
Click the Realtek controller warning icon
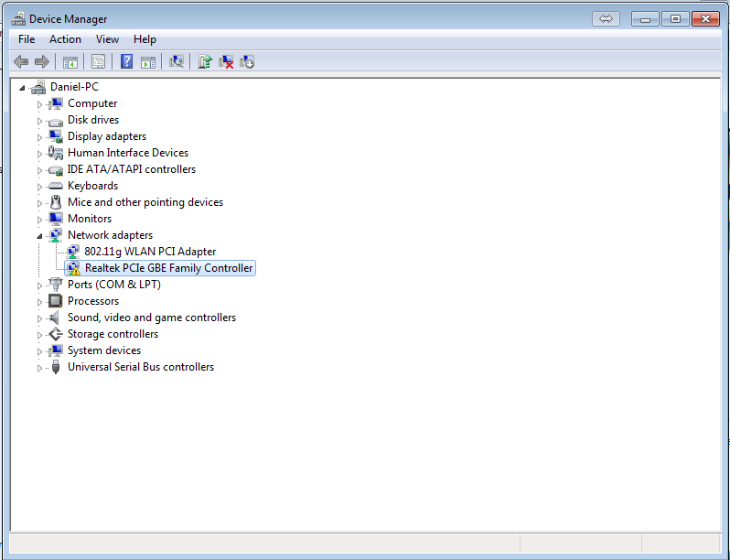click(x=73, y=268)
